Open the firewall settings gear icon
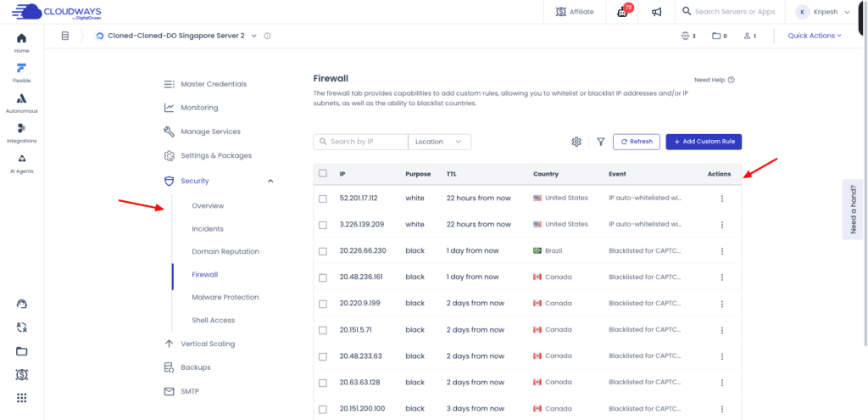Viewport: 868px width, 420px height. point(576,142)
